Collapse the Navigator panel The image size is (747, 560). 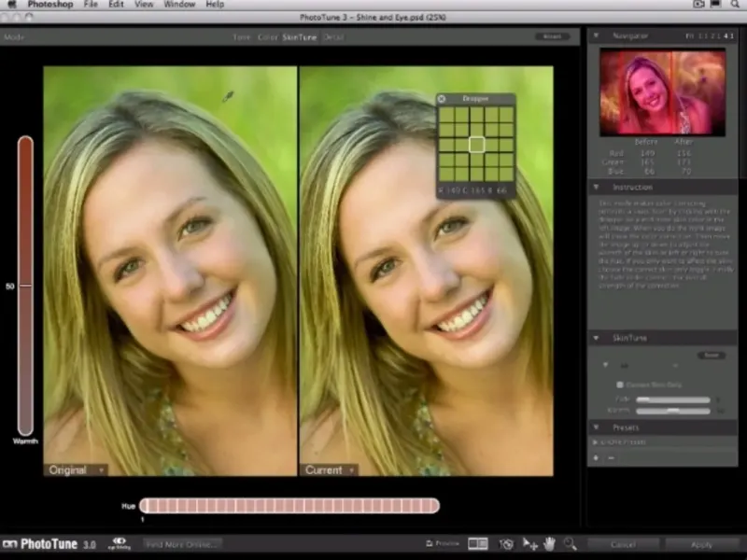(596, 35)
